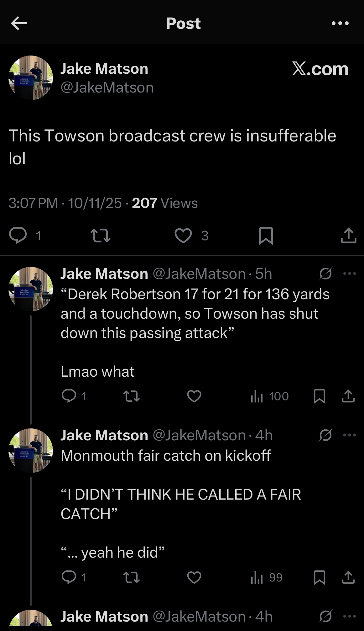Like the Derek Robertson reply

pyautogui.click(x=194, y=396)
